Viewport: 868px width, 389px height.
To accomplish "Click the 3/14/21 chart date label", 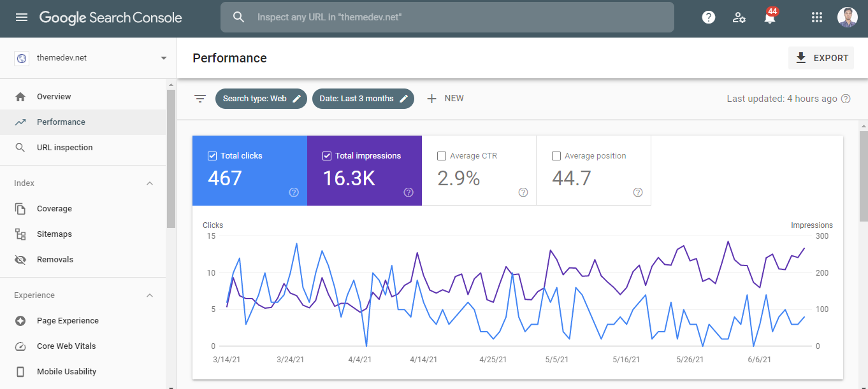I will click(x=226, y=359).
